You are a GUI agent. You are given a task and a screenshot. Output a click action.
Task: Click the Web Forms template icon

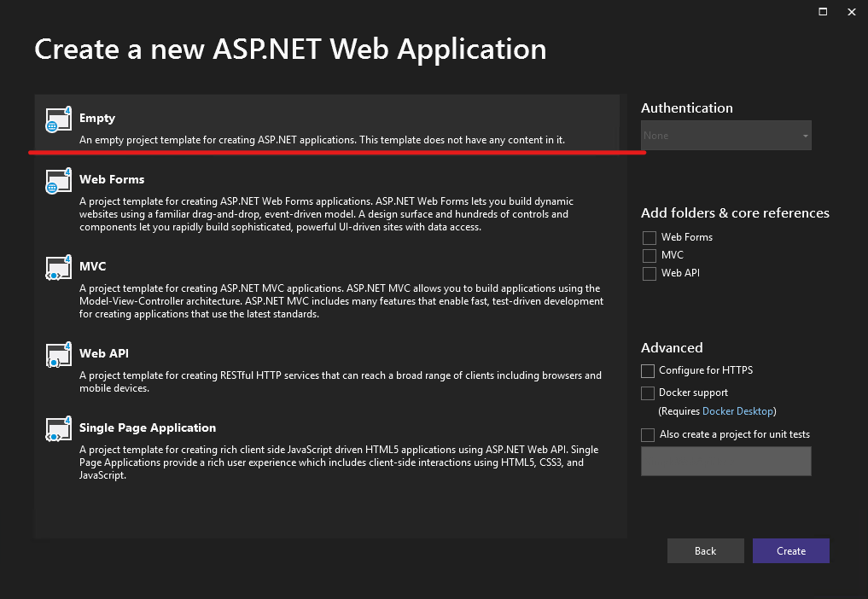point(59,181)
